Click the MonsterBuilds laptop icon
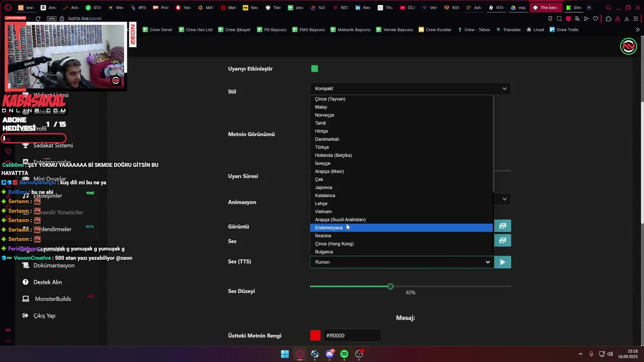 (26, 299)
